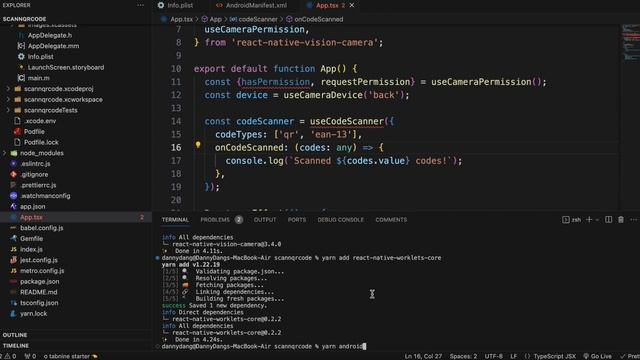Open the PORTS panel tab
640x360 pixels.
297,220
